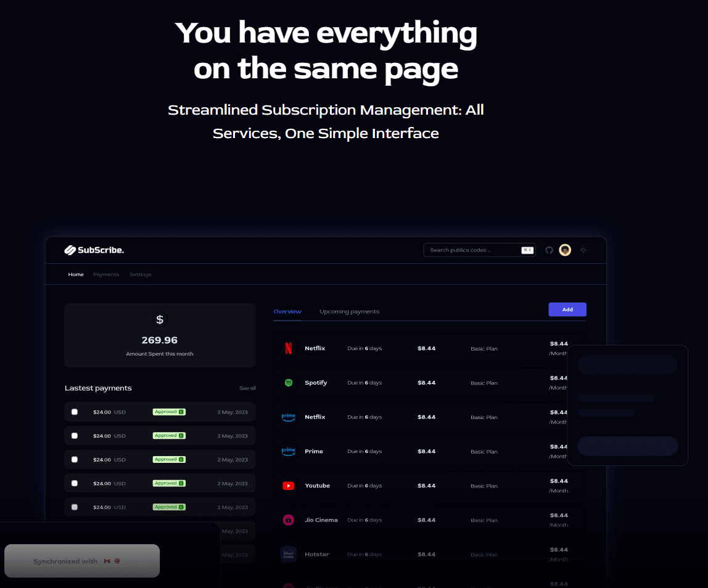This screenshot has width=708, height=588.
Task: Tick the third payment row checkbox
Action: [75, 460]
